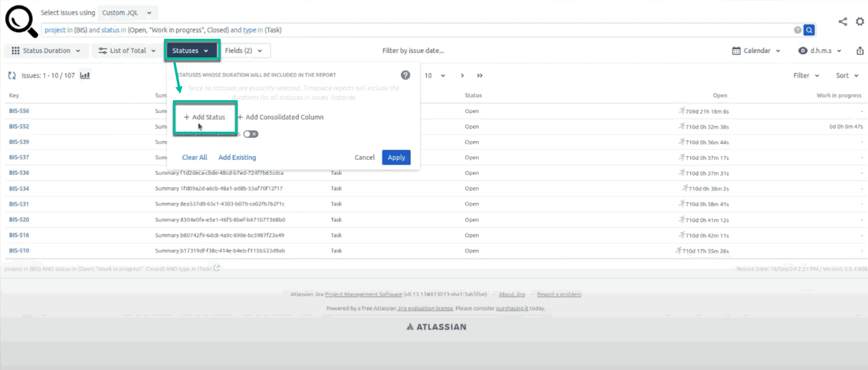This screenshot has height=370, width=868.
Task: Click the share icon at top right
Action: click(x=843, y=22)
